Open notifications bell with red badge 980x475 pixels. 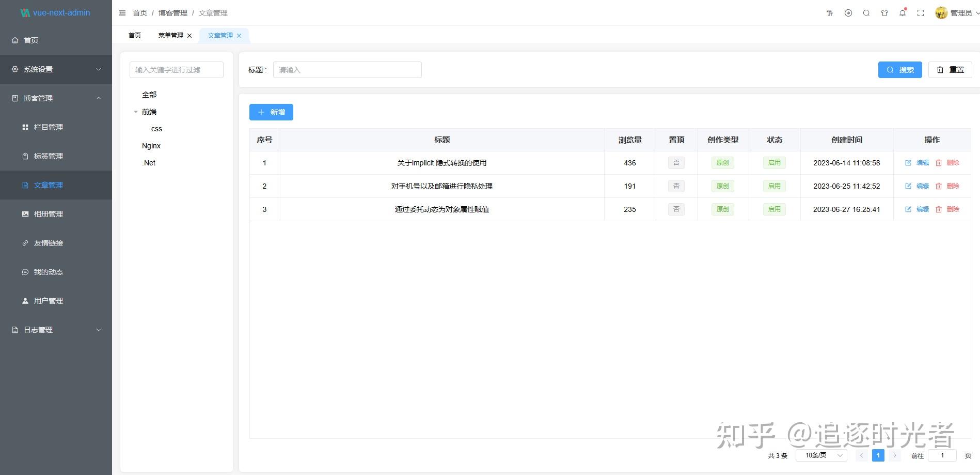tap(902, 12)
